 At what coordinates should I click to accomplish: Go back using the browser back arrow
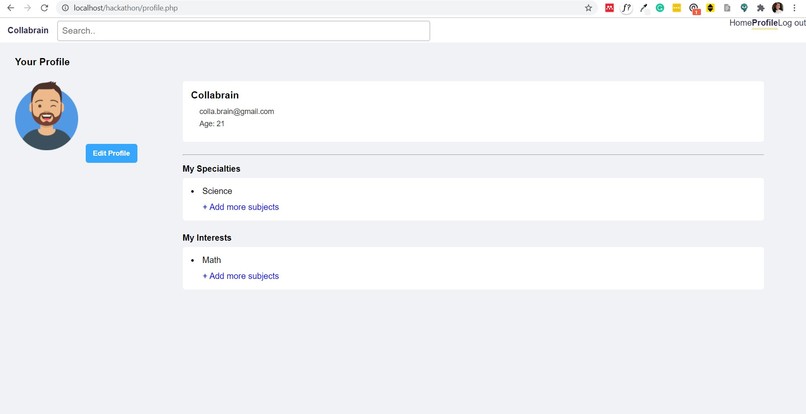pos(10,8)
